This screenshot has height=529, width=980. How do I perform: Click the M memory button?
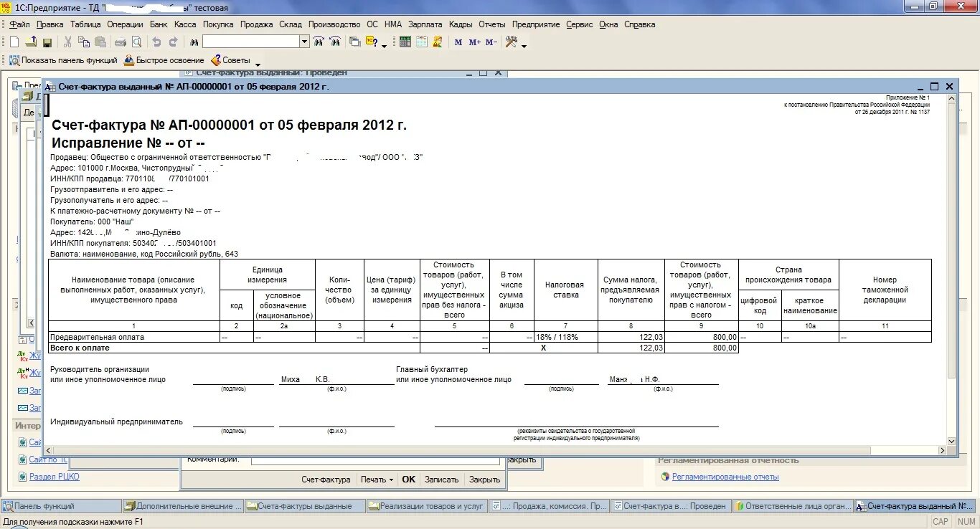pyautogui.click(x=458, y=42)
